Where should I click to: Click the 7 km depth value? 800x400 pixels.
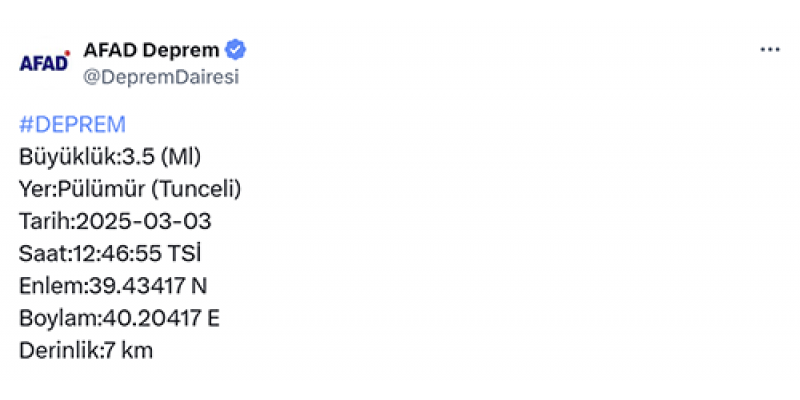click(x=128, y=351)
